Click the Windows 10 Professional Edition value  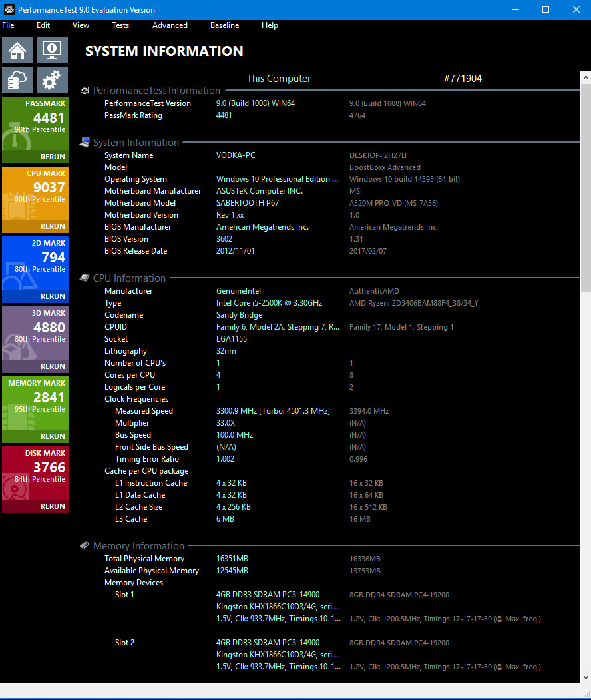click(x=278, y=179)
